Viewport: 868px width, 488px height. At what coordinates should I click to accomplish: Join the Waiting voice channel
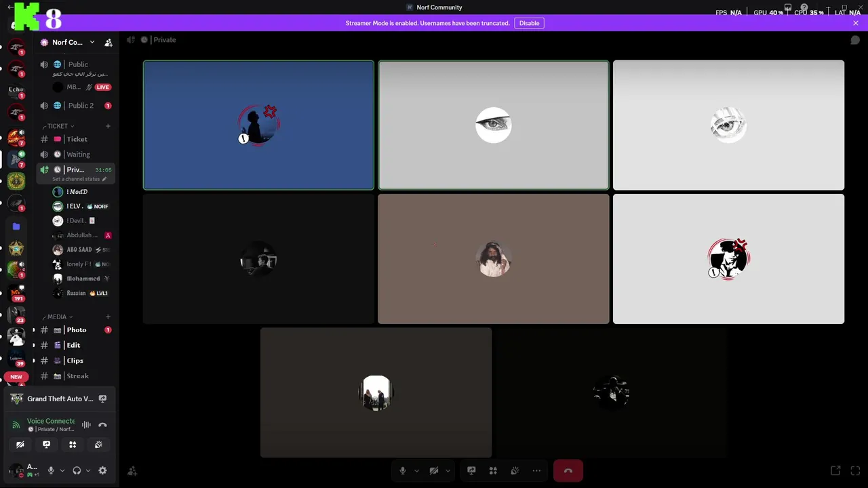click(76, 155)
